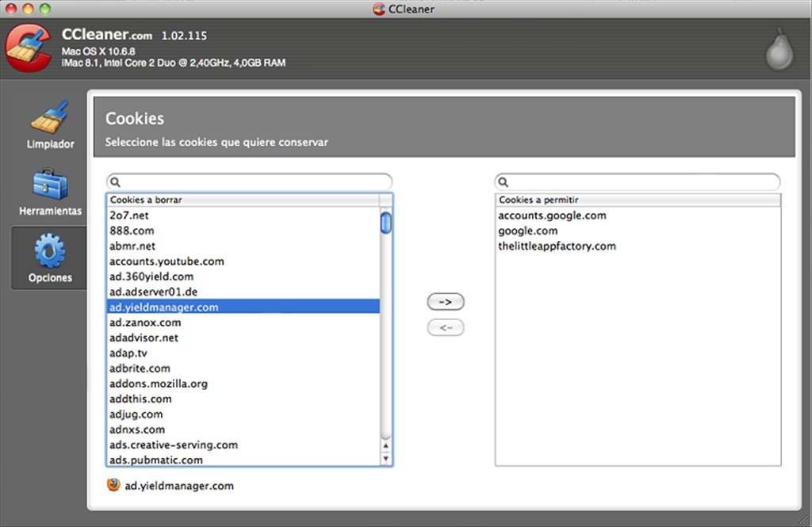Select addons.mozilla.org cookie entry
The height and width of the screenshot is (527, 812).
click(x=159, y=384)
